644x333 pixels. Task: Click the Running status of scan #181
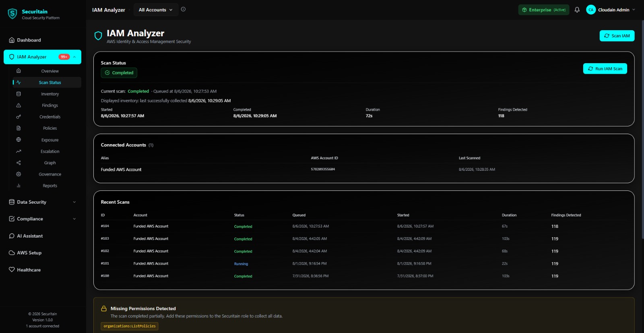[241, 264]
